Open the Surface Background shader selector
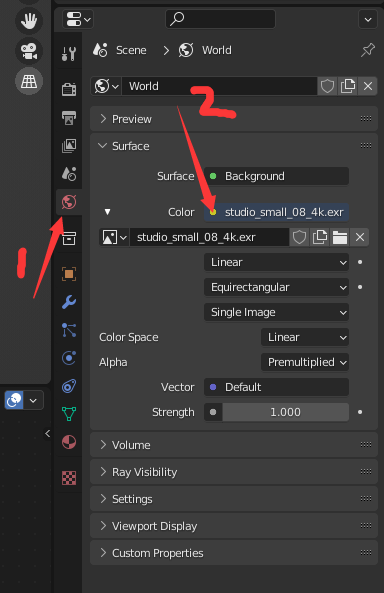This screenshot has height=593, width=384. pyautogui.click(x=276, y=176)
